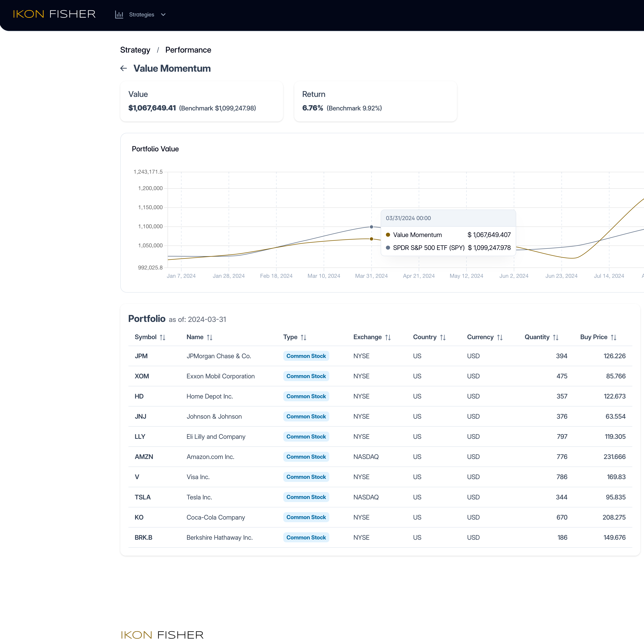Click buy price 149.676 in BRK.B row
The image size is (644, 644).
click(614, 538)
